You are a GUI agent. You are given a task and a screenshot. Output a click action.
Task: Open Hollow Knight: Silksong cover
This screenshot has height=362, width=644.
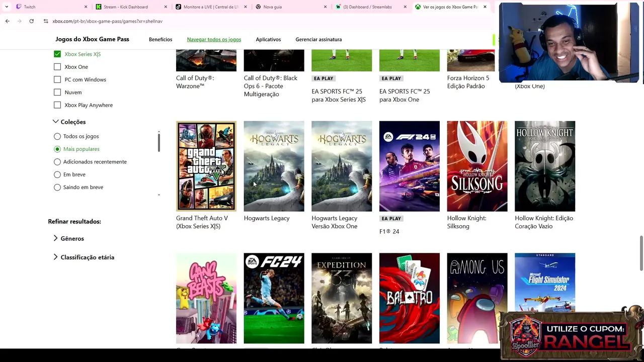click(x=477, y=166)
